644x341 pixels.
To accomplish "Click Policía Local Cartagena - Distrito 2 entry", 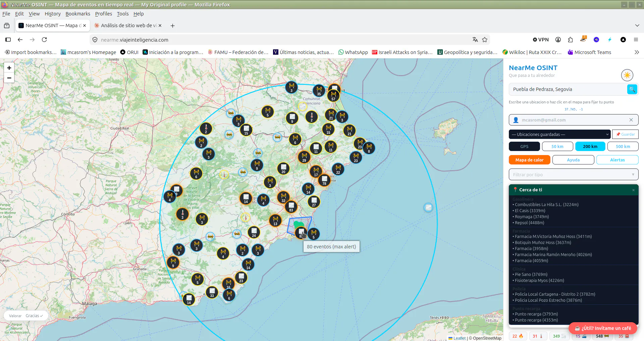I will (555, 294).
